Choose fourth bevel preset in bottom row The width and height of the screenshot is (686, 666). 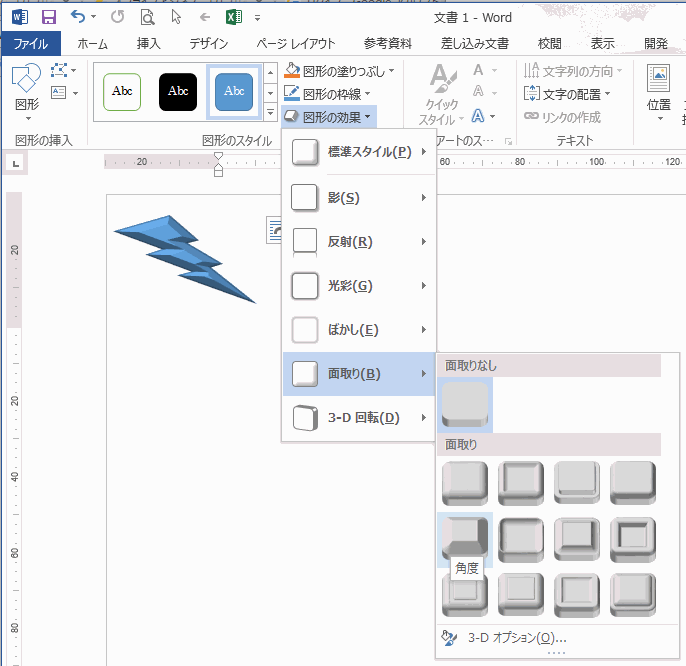click(x=633, y=595)
